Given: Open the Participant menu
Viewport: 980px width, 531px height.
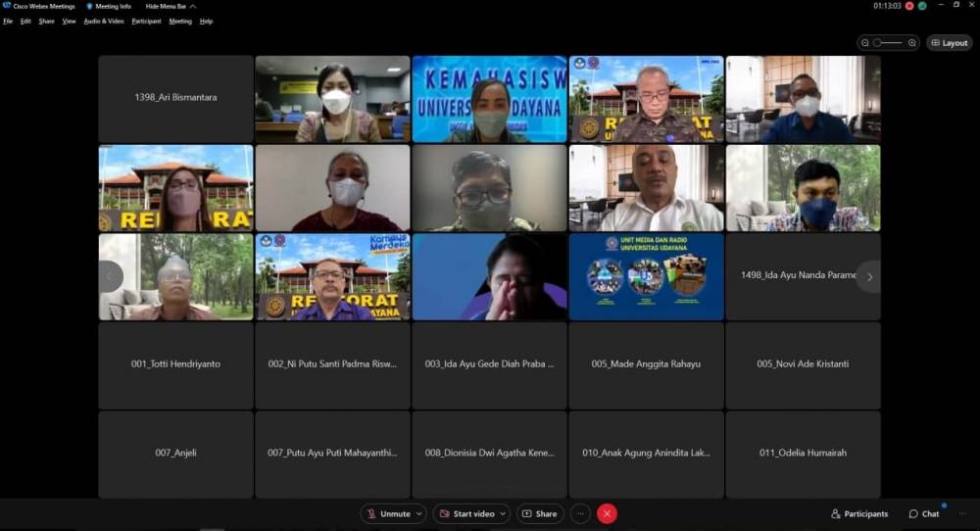Looking at the screenshot, I should click(146, 22).
